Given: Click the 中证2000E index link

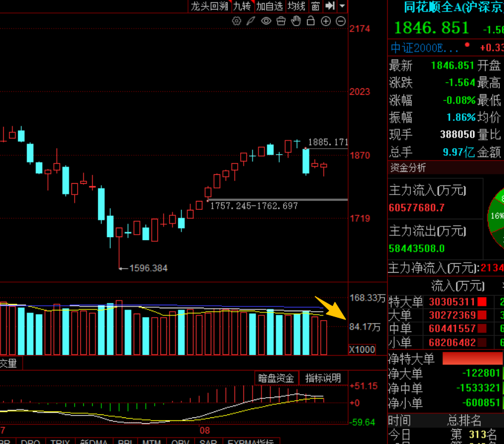Looking at the screenshot, I should tap(425, 48).
